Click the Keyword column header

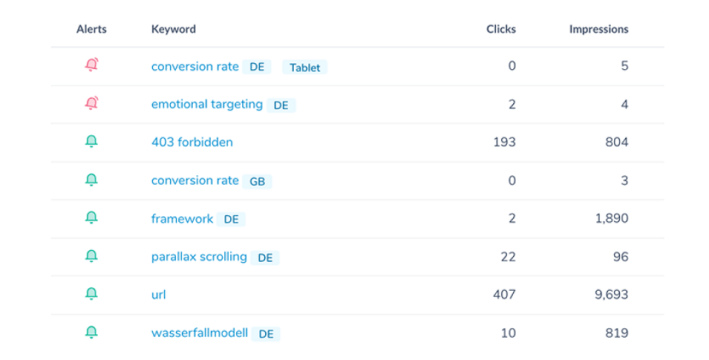click(174, 29)
